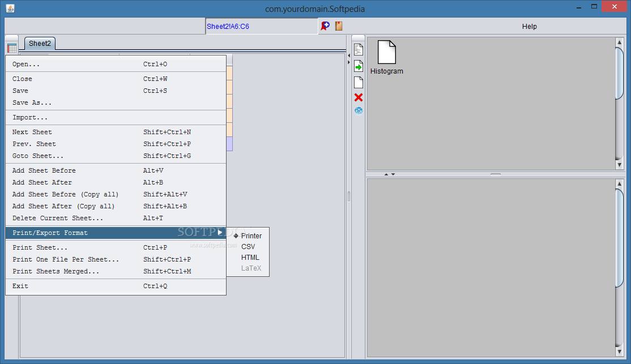The height and width of the screenshot is (364, 631).
Task: Click lower right panel scrollbar up arrow
Action: pyautogui.click(x=619, y=184)
